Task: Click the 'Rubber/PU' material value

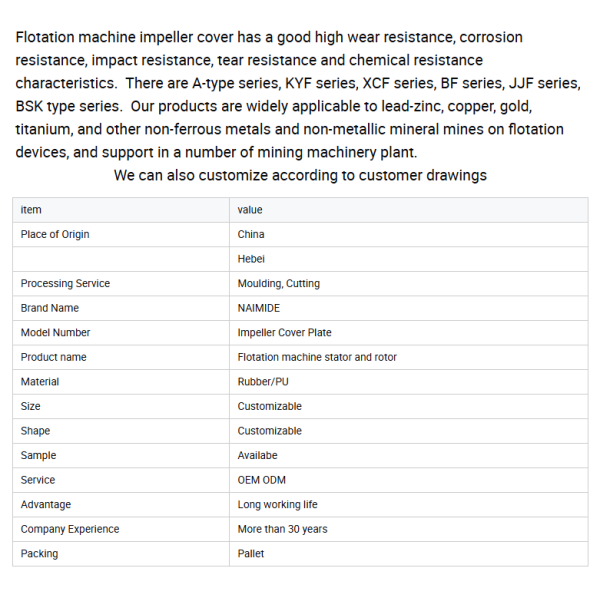Action: point(263,382)
